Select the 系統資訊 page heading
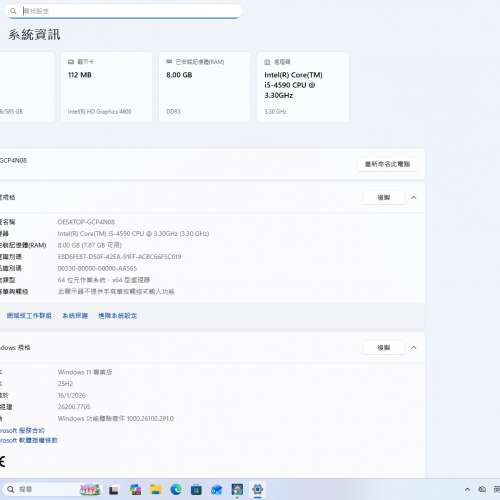Image resolution: width=500 pixels, height=500 pixels. [34, 35]
